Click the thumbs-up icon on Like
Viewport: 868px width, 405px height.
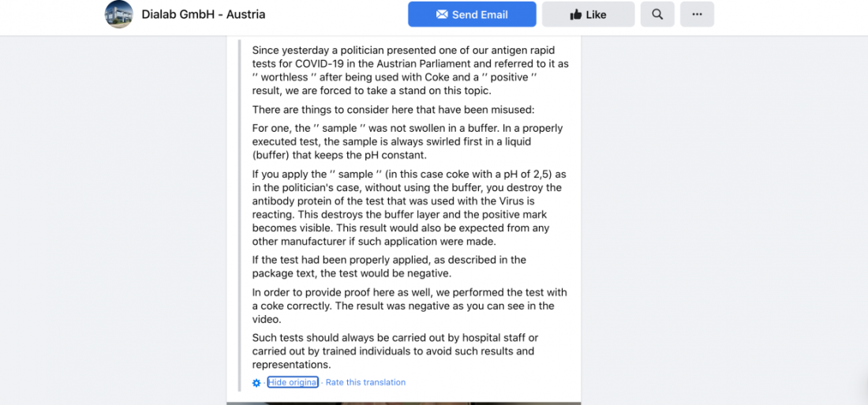click(x=576, y=14)
